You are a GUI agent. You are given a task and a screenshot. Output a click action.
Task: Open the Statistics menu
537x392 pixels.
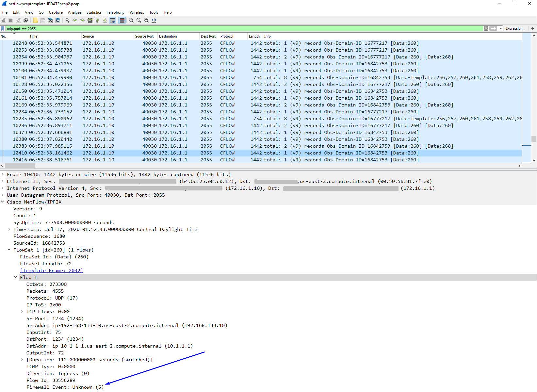[94, 12]
